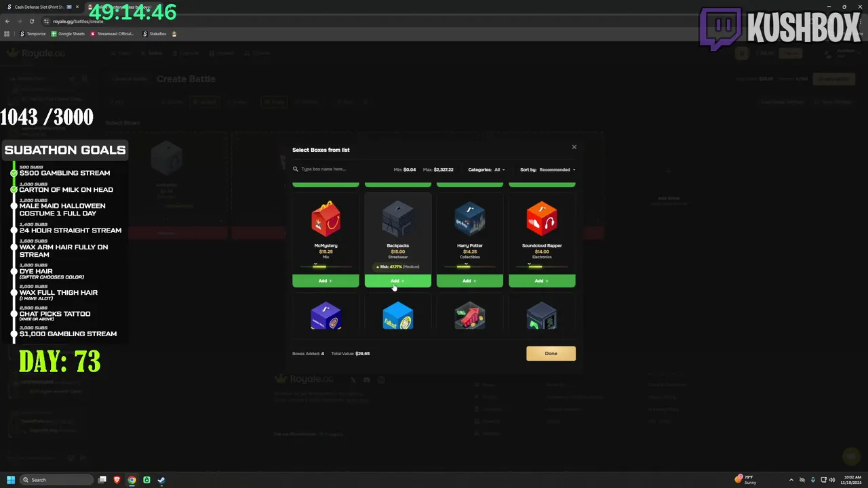Click the Total Value $29.65 text
The height and width of the screenshot is (488, 868).
coord(351,353)
